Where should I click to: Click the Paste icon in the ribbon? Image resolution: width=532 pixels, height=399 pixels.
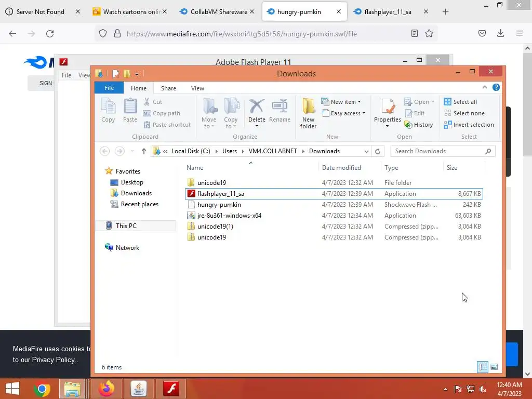(x=130, y=110)
